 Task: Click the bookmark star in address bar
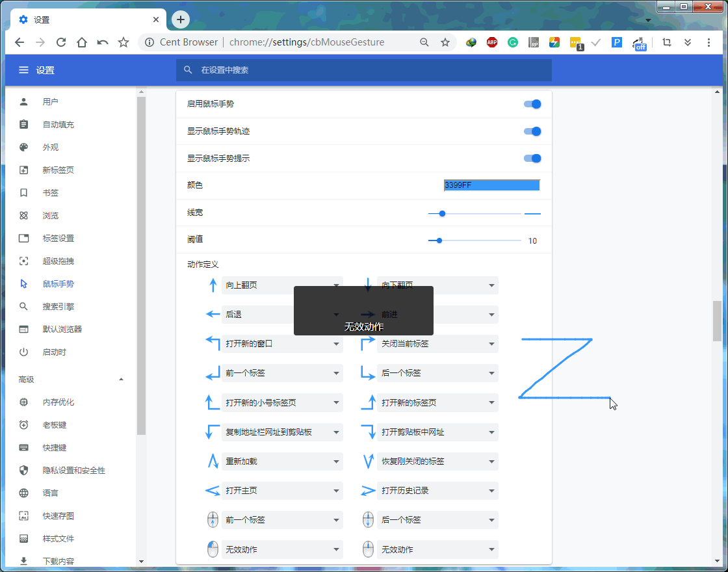(x=445, y=42)
